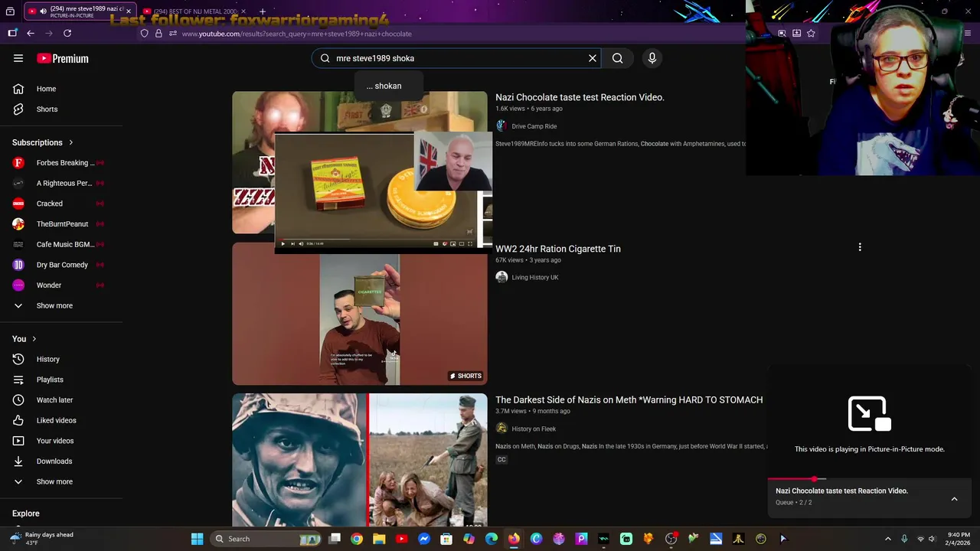Open The Darkest Side of Nazis title
The width and height of the screenshot is (980, 551).
(x=629, y=399)
